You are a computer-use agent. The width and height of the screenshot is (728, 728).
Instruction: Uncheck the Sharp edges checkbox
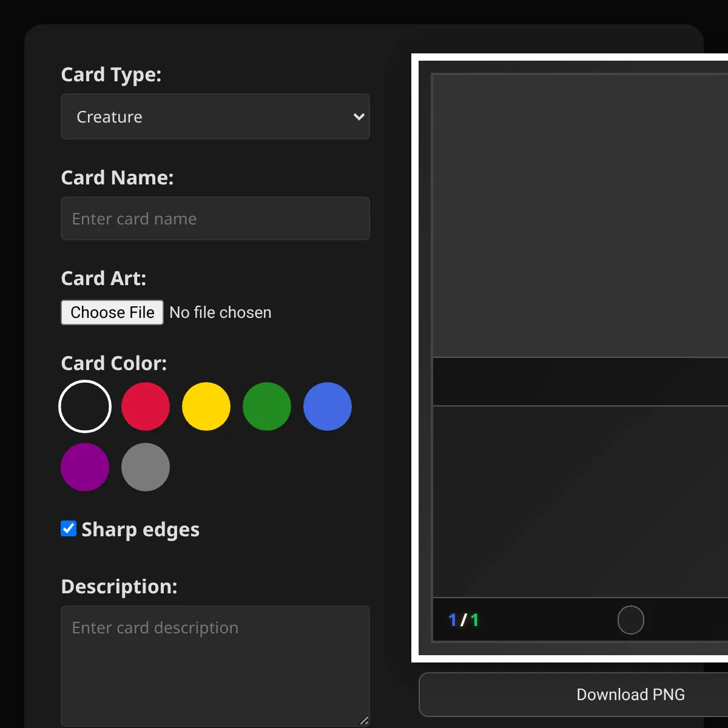69,529
